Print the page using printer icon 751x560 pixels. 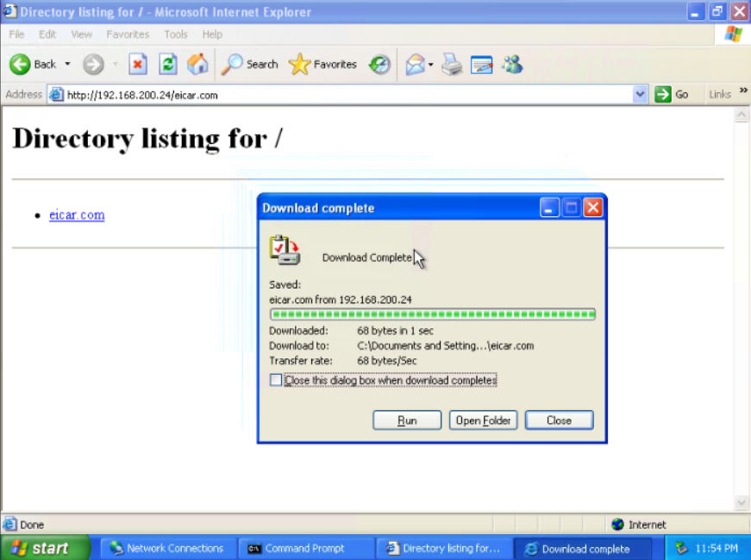click(452, 64)
